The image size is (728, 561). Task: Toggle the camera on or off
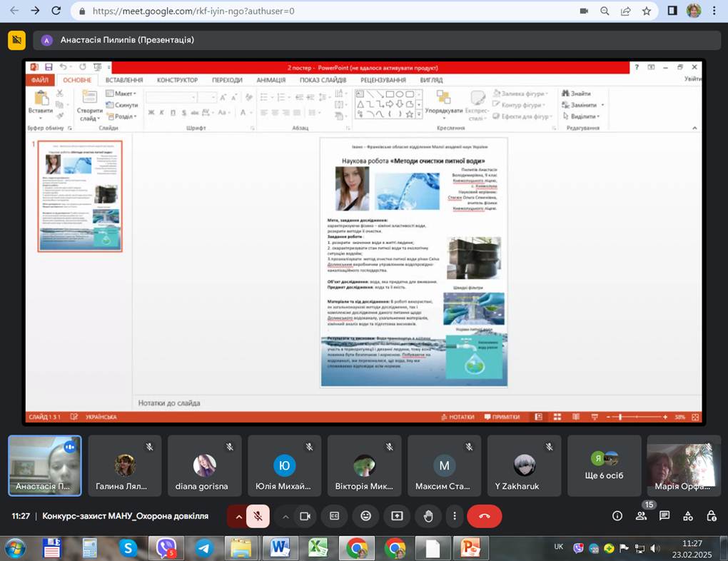305,516
